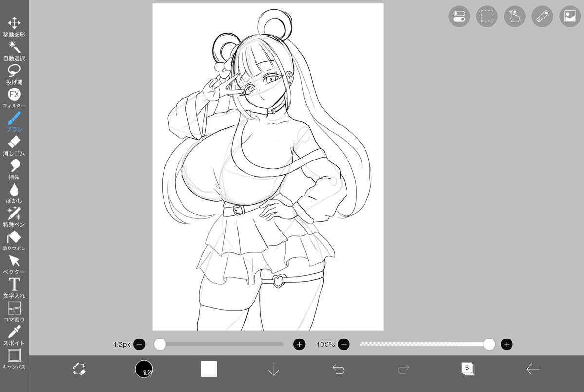
Task: Switch to the 消しゴム eraser tool
Action: 14,146
